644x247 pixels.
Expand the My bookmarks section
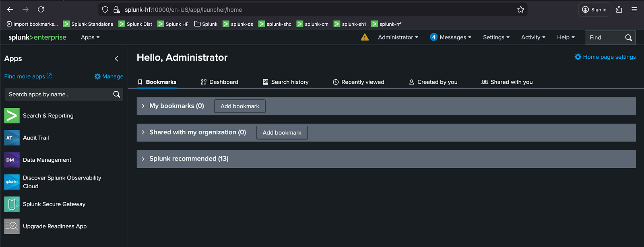click(x=143, y=106)
